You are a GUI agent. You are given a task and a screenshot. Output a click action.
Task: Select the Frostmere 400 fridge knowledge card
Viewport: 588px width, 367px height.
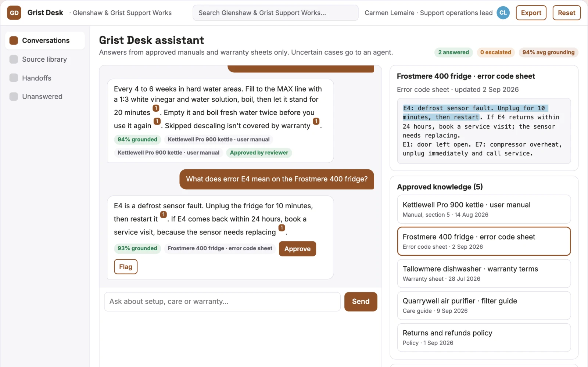484,241
